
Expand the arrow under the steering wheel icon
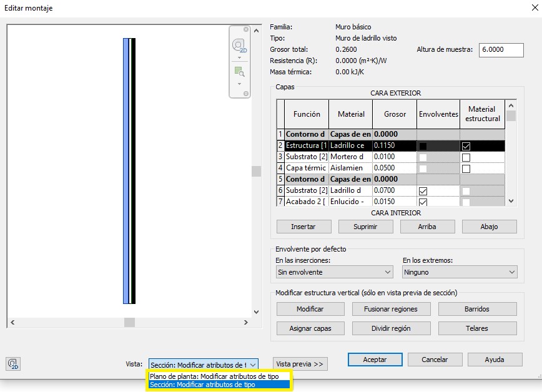[x=239, y=58]
